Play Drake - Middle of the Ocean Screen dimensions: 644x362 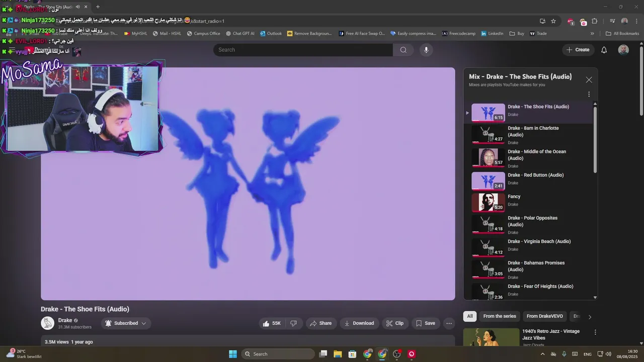528,158
